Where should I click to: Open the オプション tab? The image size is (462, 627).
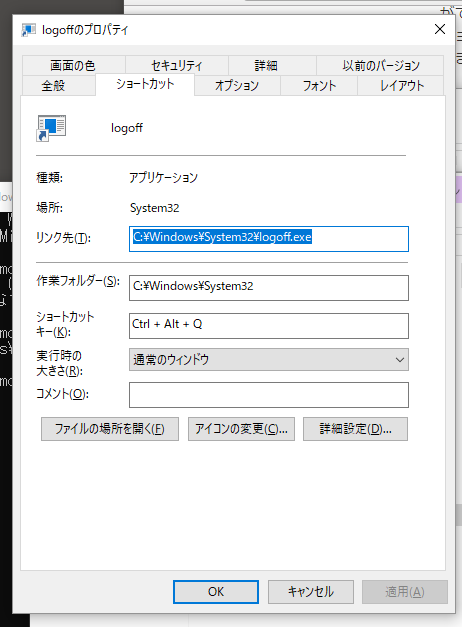[x=237, y=86]
